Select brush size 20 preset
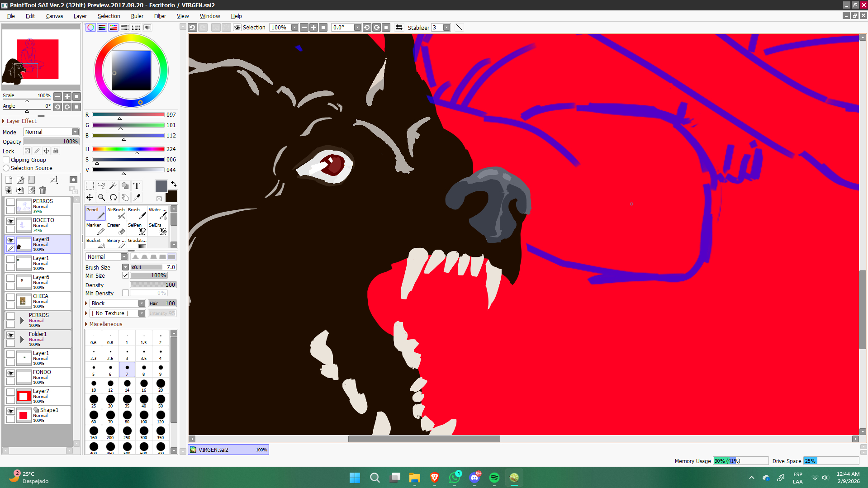Viewport: 868px width, 488px height. tap(160, 384)
